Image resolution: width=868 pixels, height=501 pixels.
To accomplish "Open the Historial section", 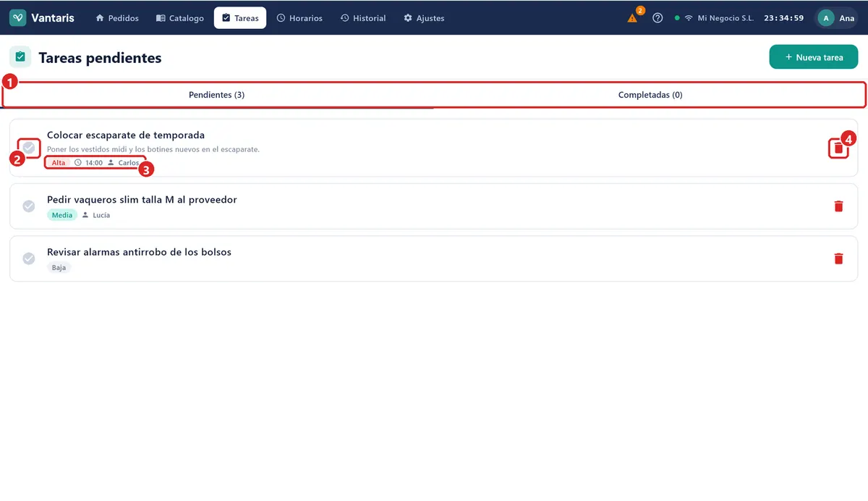I will (x=363, y=18).
